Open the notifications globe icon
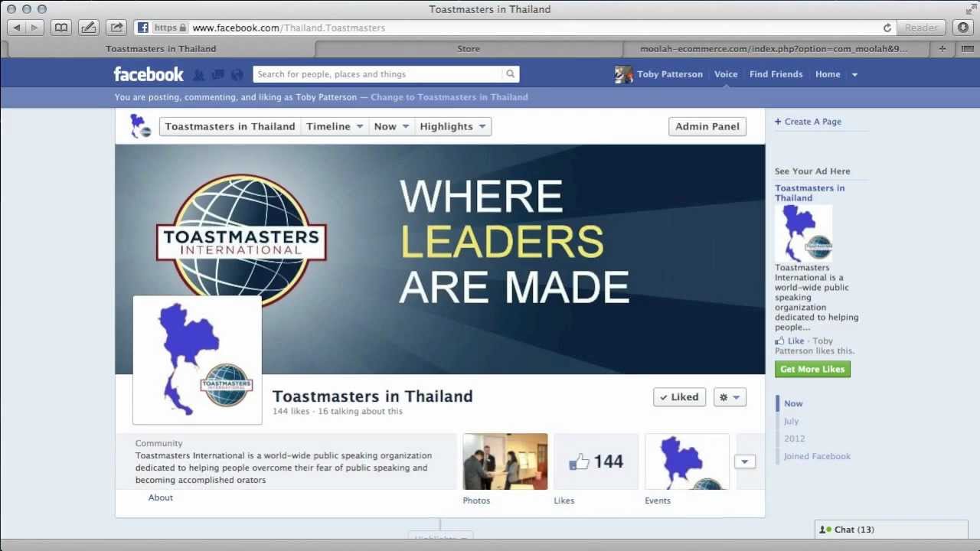Viewport: 980px width, 551px height. [x=237, y=74]
